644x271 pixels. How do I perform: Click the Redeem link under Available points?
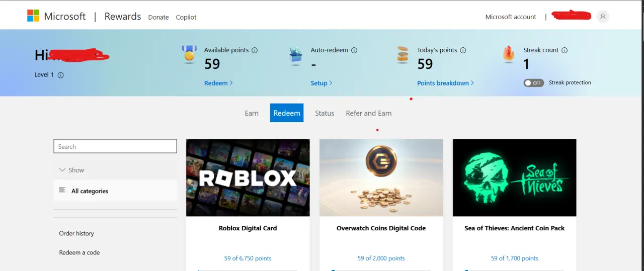(x=218, y=83)
